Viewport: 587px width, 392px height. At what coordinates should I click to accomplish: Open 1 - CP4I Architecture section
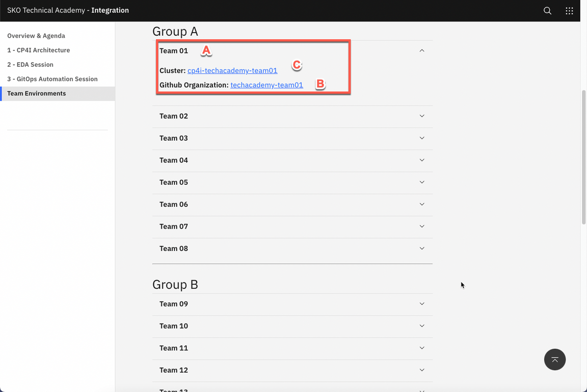39,50
